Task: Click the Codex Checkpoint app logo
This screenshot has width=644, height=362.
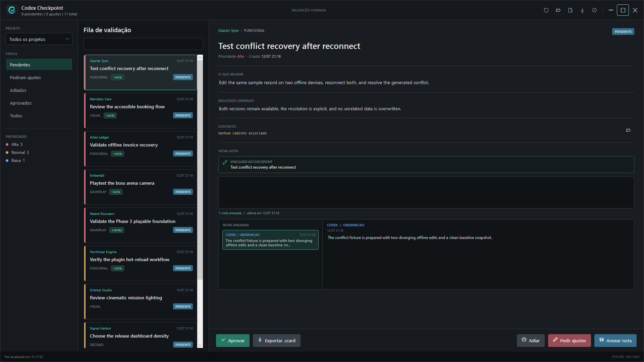Action: [12, 10]
